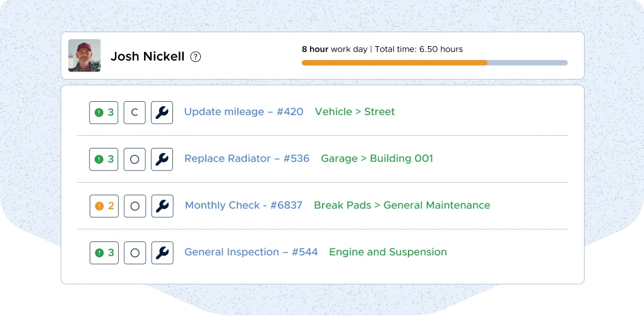Click the priority 3 badge for General Inspection
The width and height of the screenshot is (644, 316).
click(x=104, y=253)
